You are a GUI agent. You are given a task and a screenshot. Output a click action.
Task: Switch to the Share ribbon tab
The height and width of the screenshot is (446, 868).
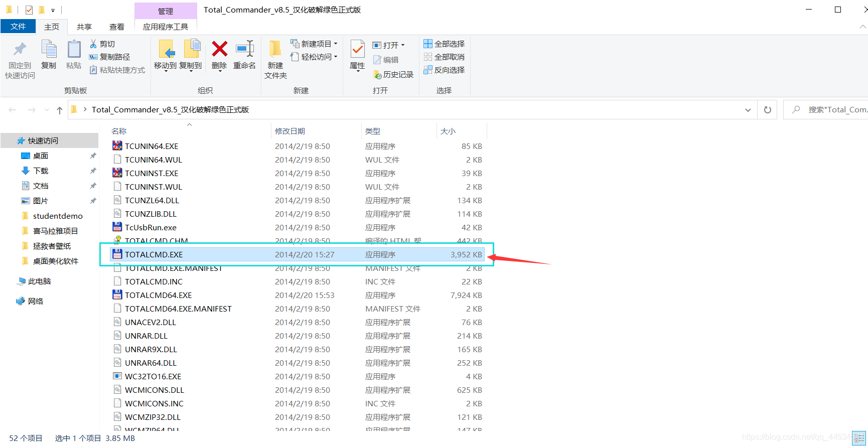click(x=84, y=27)
